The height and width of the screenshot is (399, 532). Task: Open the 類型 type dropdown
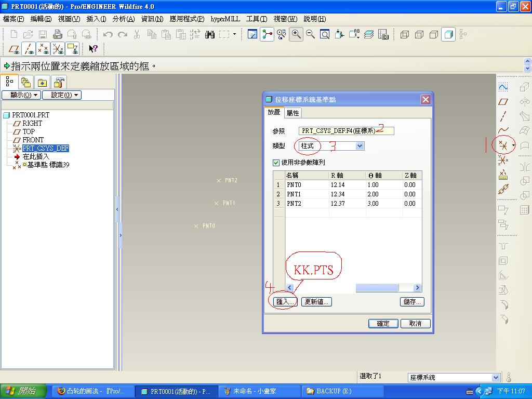point(360,146)
